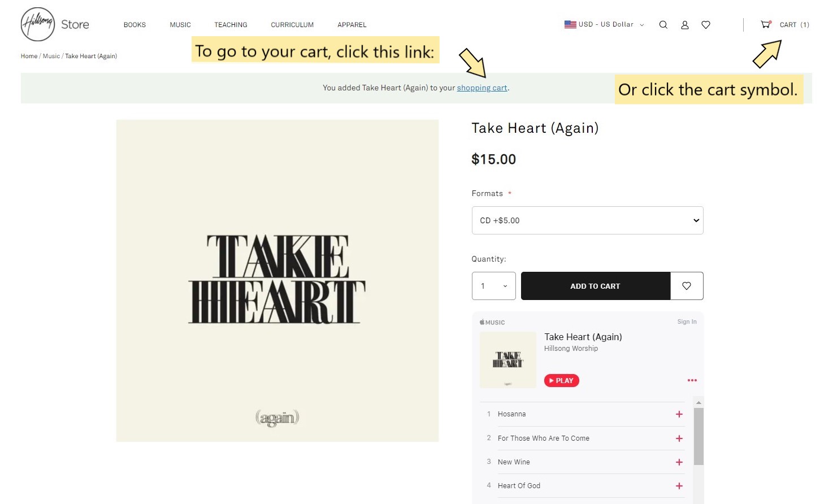This screenshot has width=833, height=504.
Task: Add Hosanna track with plus icon
Action: click(x=679, y=414)
